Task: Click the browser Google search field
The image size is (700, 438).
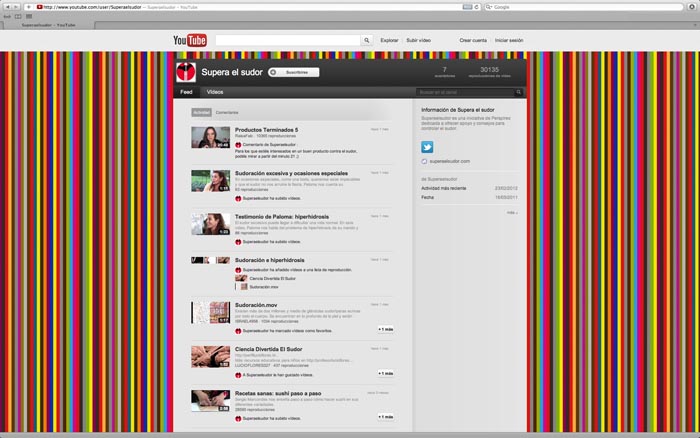Action: tap(583, 7)
